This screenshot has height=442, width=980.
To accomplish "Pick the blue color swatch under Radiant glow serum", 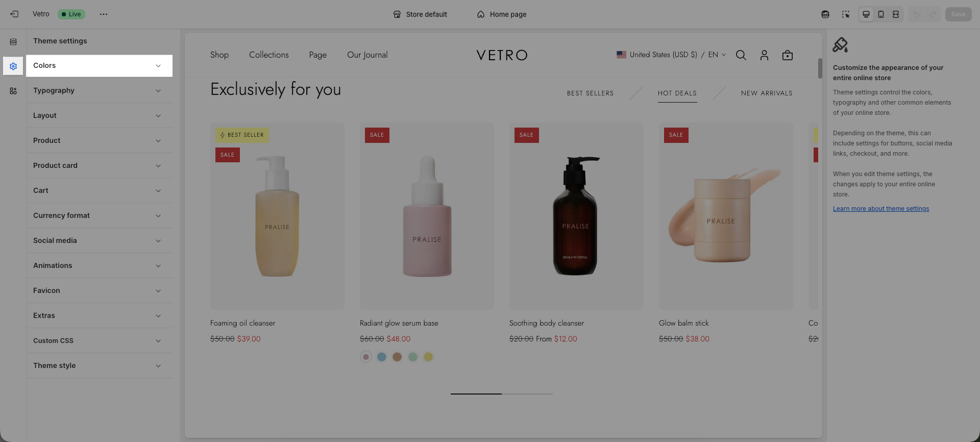I will click(x=381, y=357).
